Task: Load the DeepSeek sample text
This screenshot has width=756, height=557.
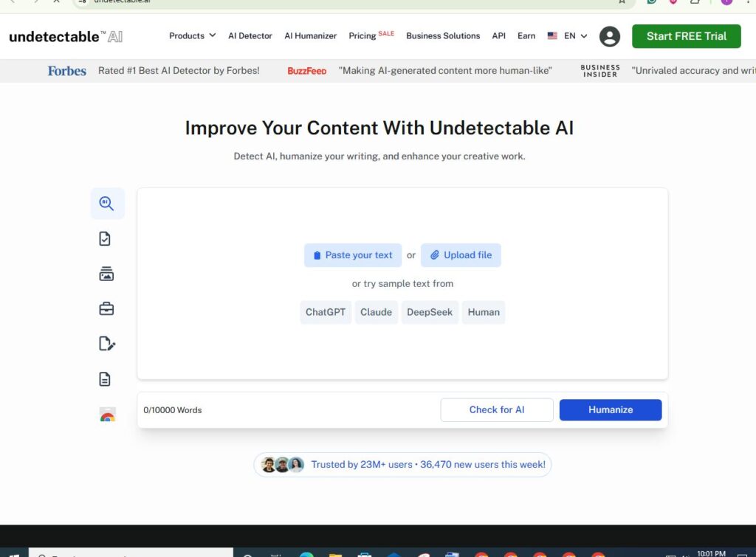Action: coord(430,312)
